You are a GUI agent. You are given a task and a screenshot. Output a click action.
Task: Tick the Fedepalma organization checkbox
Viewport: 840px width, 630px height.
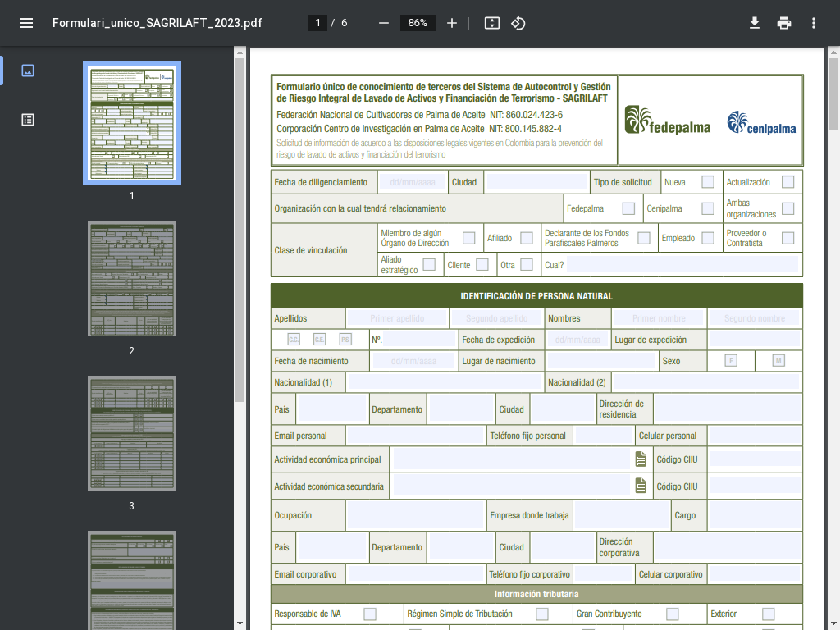pyautogui.click(x=628, y=209)
